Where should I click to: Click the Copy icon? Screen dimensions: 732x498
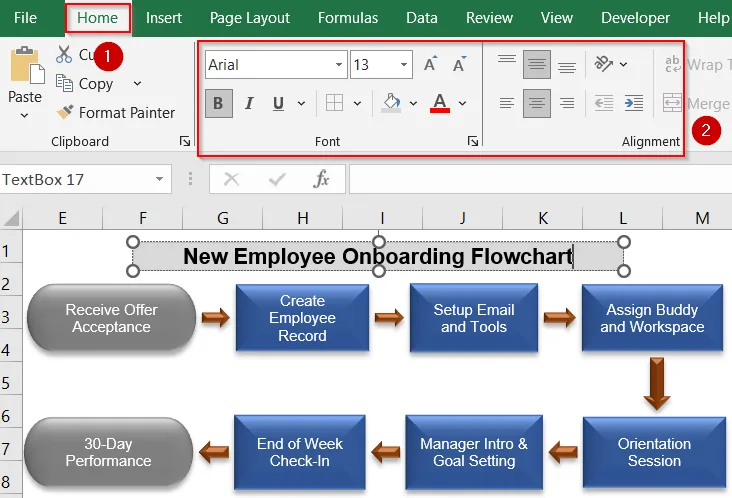[64, 83]
